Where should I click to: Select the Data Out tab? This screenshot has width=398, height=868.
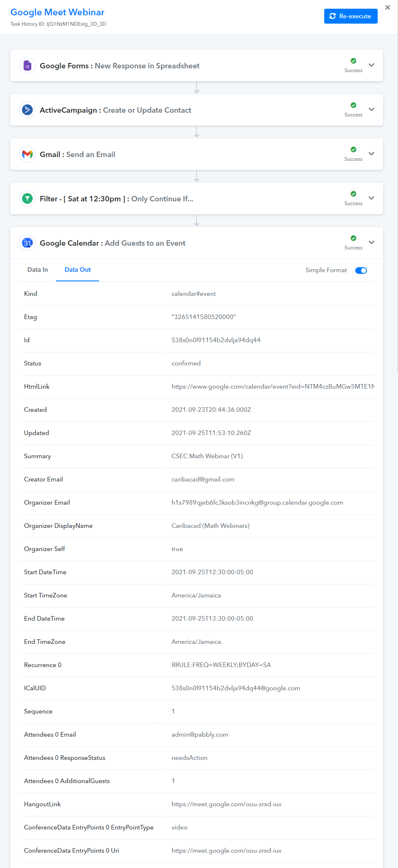(x=78, y=270)
